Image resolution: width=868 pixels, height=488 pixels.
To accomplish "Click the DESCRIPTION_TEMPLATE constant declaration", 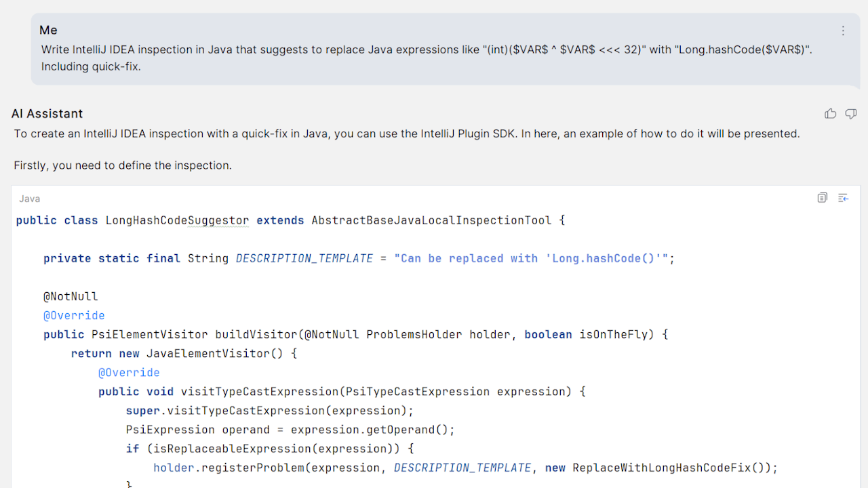I will pos(304,258).
